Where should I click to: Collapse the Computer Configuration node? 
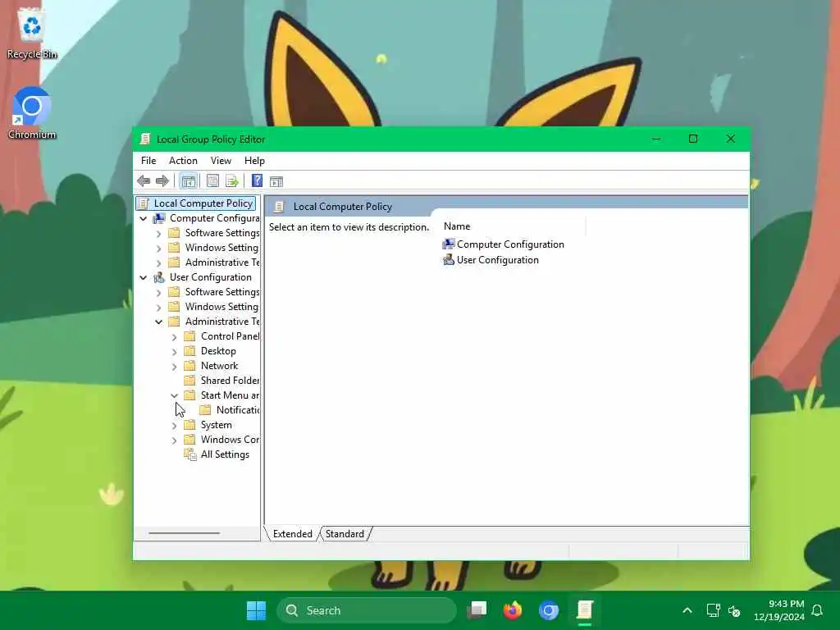pos(143,218)
